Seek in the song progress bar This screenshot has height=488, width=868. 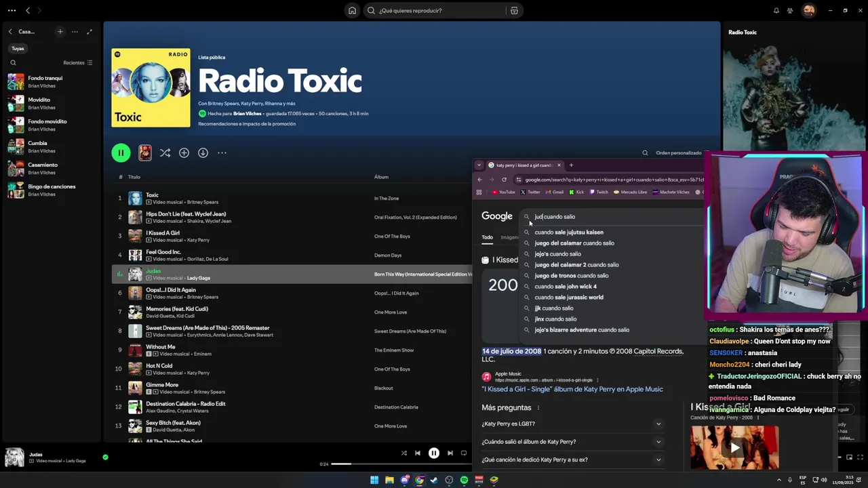[401, 464]
